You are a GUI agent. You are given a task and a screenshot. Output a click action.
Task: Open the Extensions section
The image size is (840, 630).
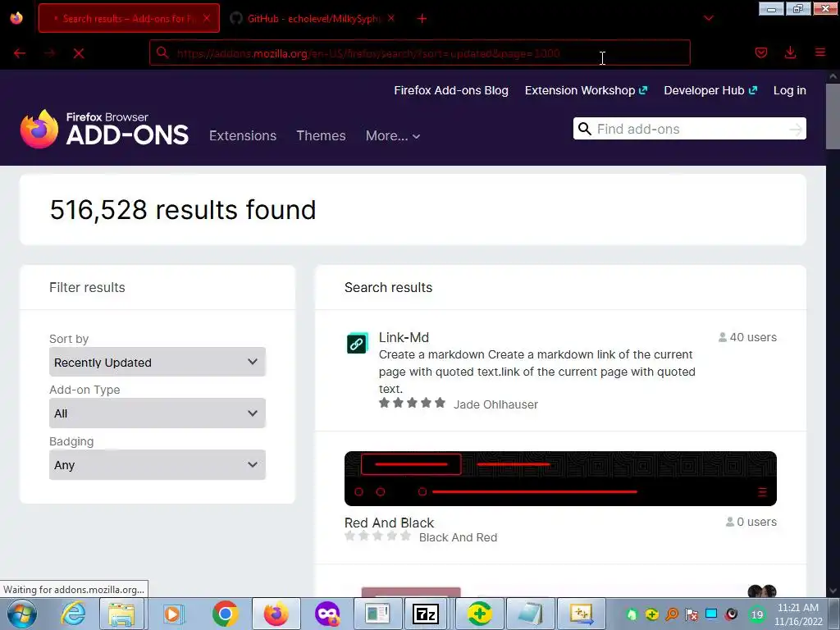click(x=243, y=135)
